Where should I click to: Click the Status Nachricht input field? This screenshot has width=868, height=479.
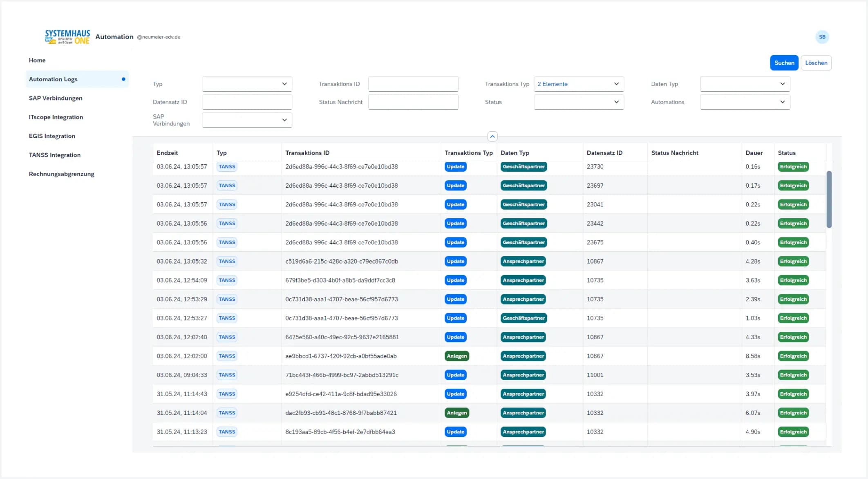pyautogui.click(x=413, y=102)
